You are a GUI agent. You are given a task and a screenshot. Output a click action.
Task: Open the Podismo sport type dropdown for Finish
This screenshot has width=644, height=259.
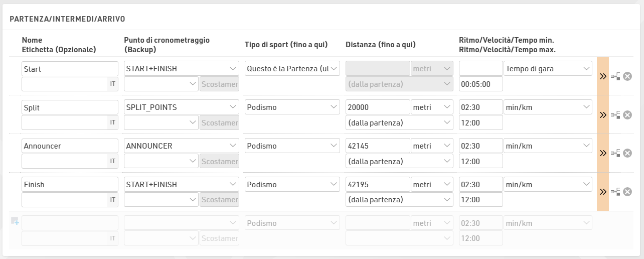point(292,185)
